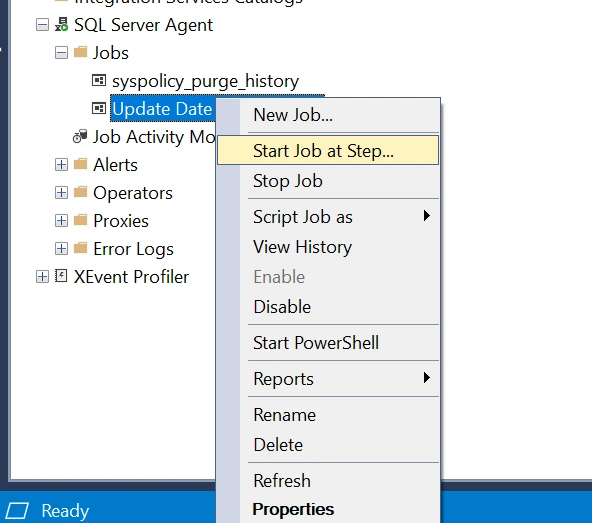The height and width of the screenshot is (523, 592).
Task: Click the Jobs folder icon
Action: tap(80, 52)
